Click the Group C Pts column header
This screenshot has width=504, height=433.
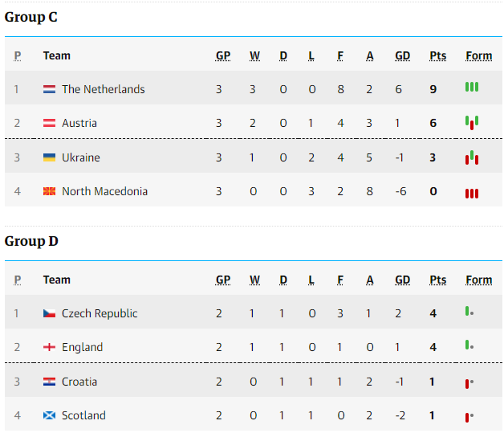[437, 55]
